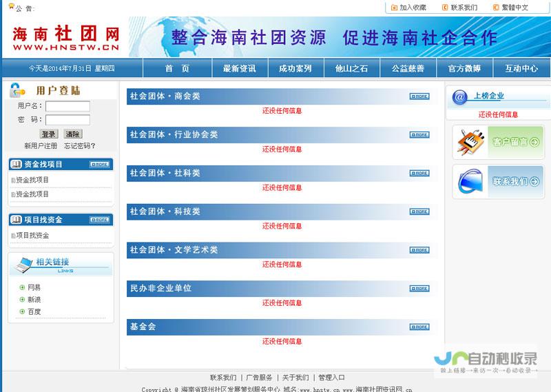Click the green plus icon beside 新浪

pos(22,300)
